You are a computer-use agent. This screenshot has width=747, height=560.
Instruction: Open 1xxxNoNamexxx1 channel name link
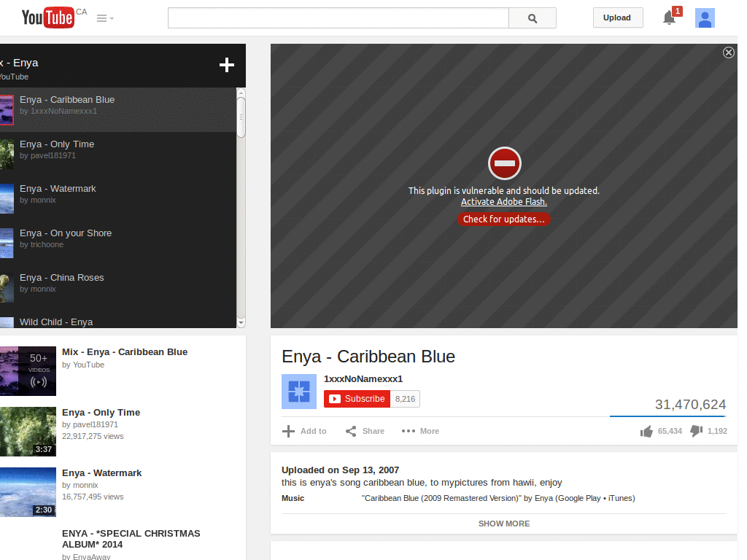coord(363,379)
